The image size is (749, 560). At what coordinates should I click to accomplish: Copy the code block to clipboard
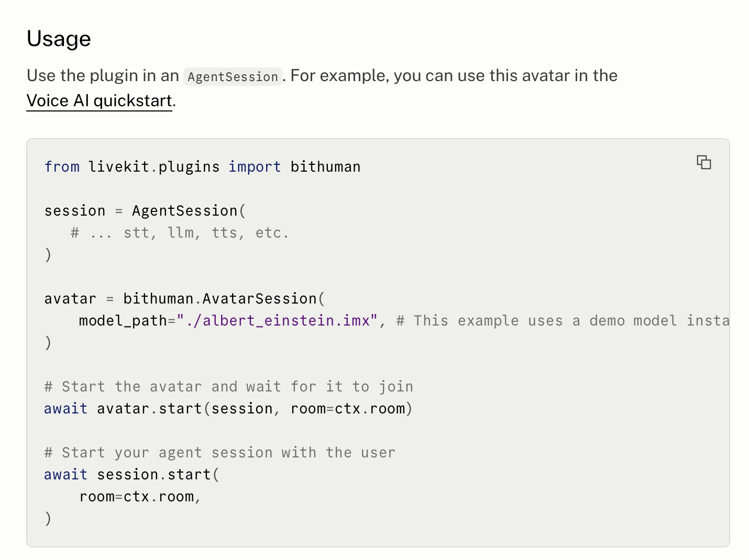(703, 162)
